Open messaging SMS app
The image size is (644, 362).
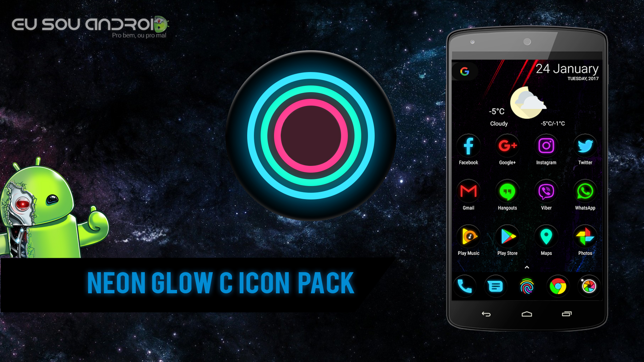point(496,286)
